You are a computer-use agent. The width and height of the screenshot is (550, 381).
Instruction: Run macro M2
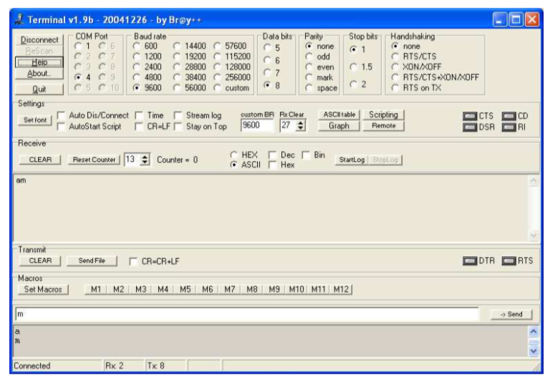pyautogui.click(x=118, y=289)
